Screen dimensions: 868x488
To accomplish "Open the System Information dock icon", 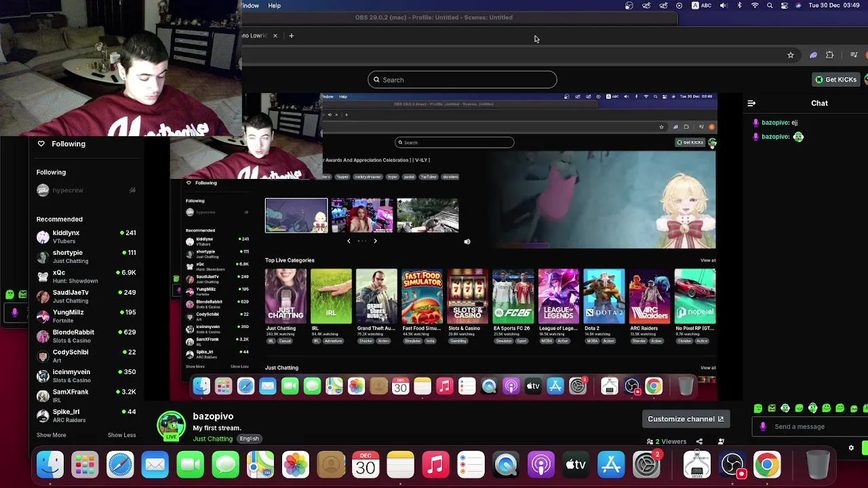I will pyautogui.click(x=697, y=465).
